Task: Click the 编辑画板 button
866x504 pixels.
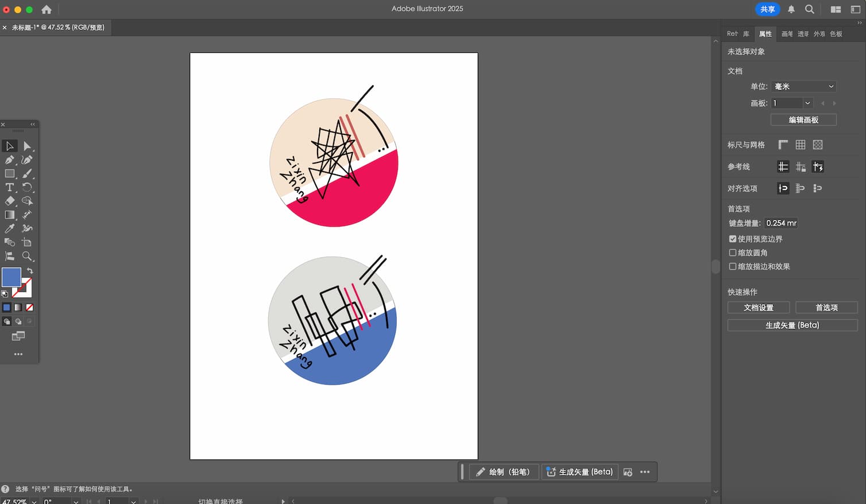Action: (x=803, y=119)
